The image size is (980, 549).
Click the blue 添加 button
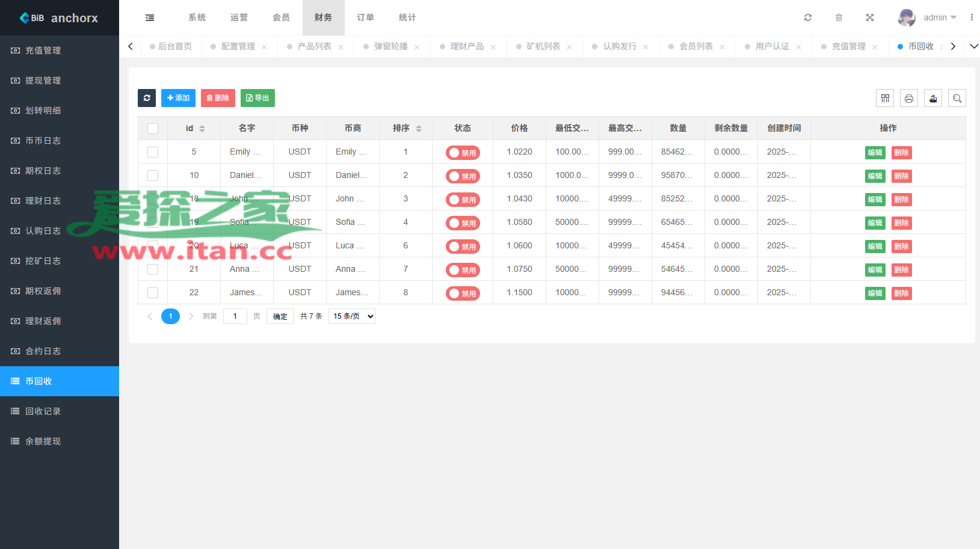point(178,98)
